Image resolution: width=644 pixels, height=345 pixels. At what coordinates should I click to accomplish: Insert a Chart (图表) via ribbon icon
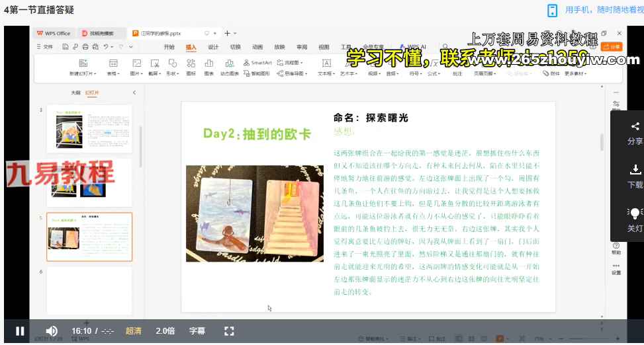209,63
